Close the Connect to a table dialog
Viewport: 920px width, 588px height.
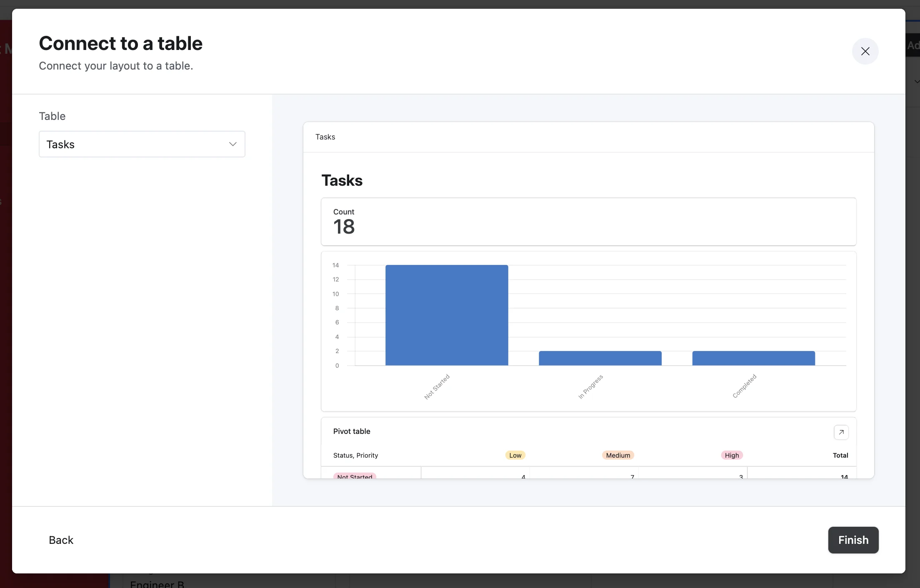pos(865,51)
